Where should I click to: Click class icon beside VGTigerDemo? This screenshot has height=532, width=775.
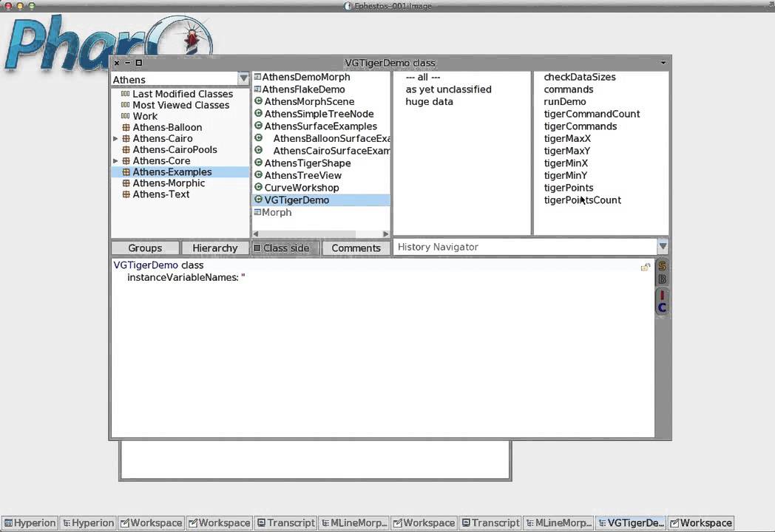[258, 199]
